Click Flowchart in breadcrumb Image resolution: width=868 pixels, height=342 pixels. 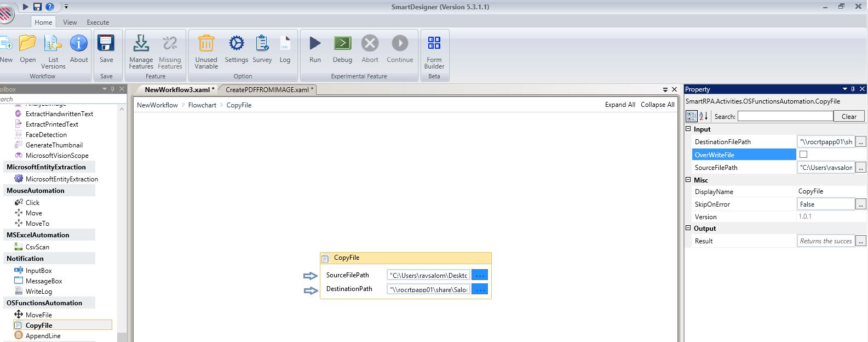(202, 105)
